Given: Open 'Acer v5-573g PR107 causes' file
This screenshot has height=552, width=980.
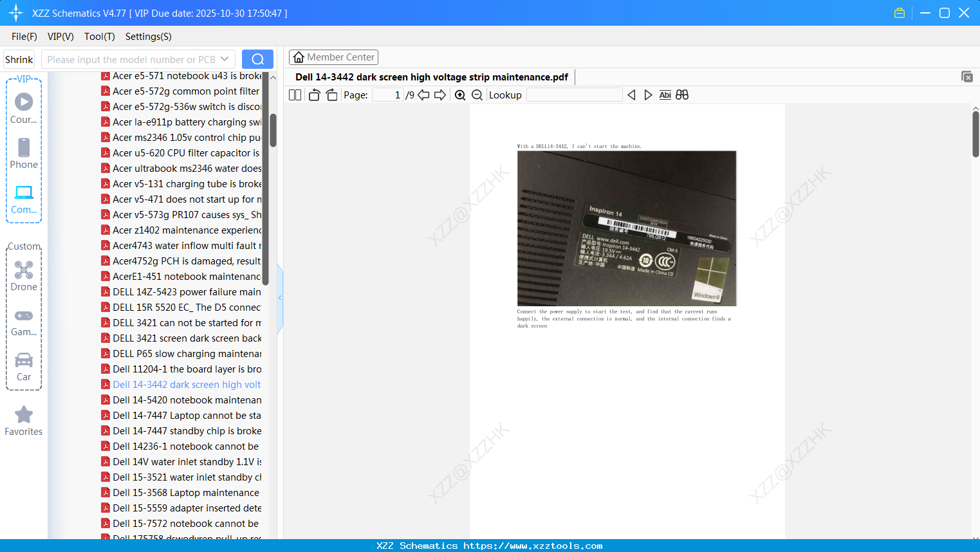Looking at the screenshot, I should click(x=181, y=215).
